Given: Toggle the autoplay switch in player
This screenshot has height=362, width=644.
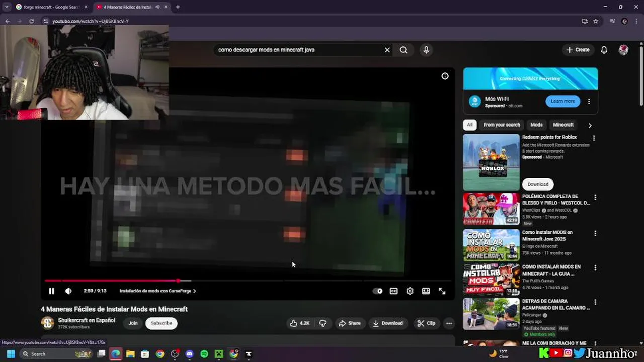Looking at the screenshot, I should [377, 291].
